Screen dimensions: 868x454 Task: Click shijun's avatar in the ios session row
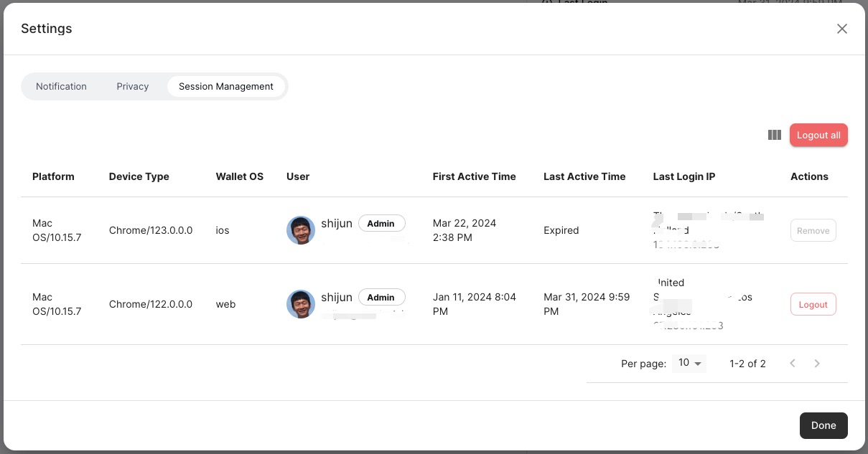point(301,230)
